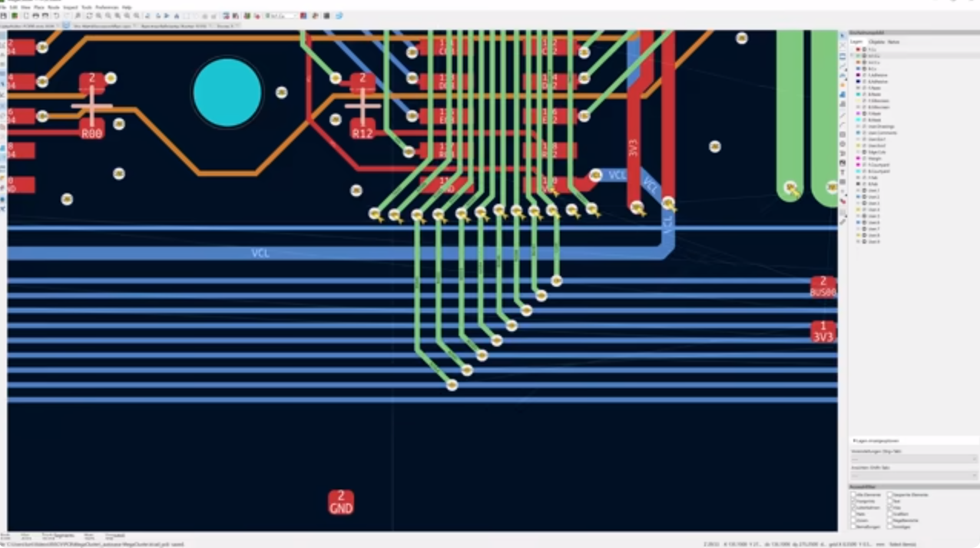Toggle the Footprints selection filter checkbox
Image resolution: width=980 pixels, height=548 pixels.
(853, 501)
